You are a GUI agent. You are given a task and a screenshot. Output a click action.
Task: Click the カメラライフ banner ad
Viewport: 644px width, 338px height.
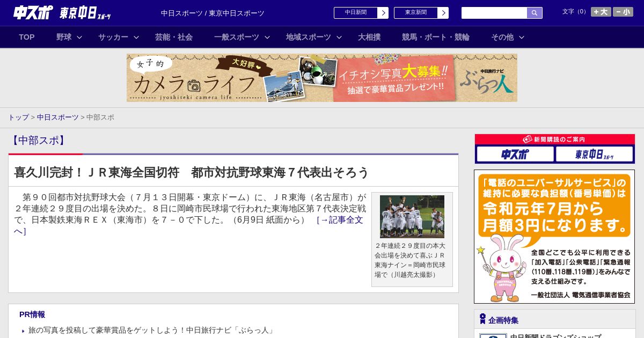pyautogui.click(x=322, y=78)
